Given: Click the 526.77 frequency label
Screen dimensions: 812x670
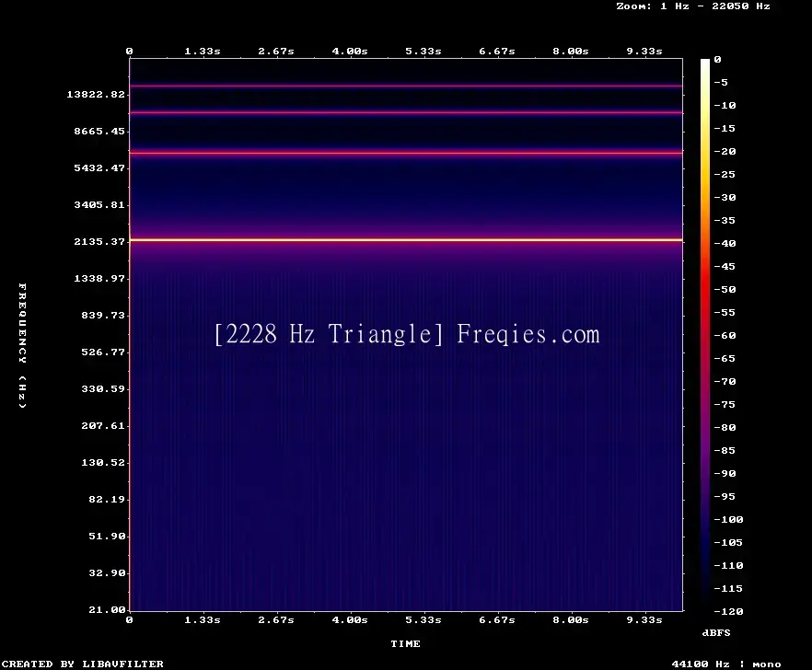Looking at the screenshot, I should (103, 352).
